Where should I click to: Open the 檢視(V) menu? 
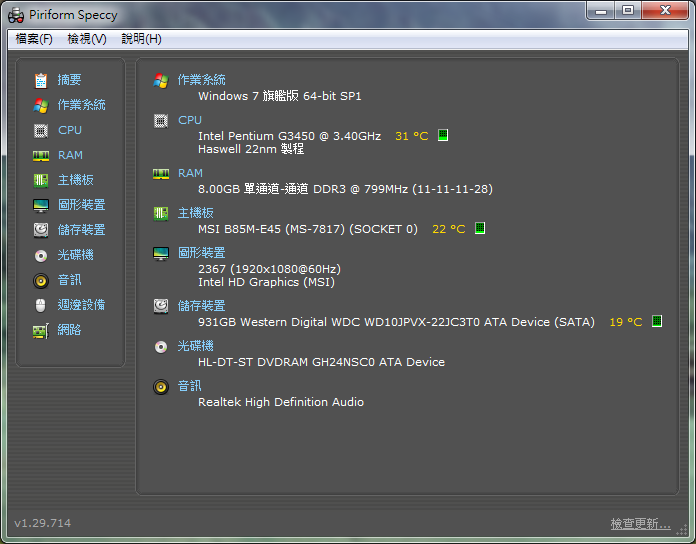pos(87,39)
